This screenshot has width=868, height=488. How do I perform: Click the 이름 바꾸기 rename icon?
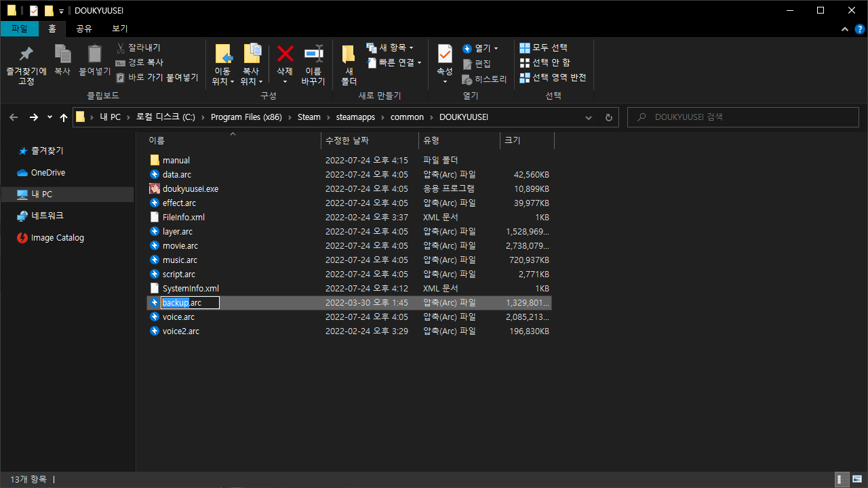pos(313,54)
